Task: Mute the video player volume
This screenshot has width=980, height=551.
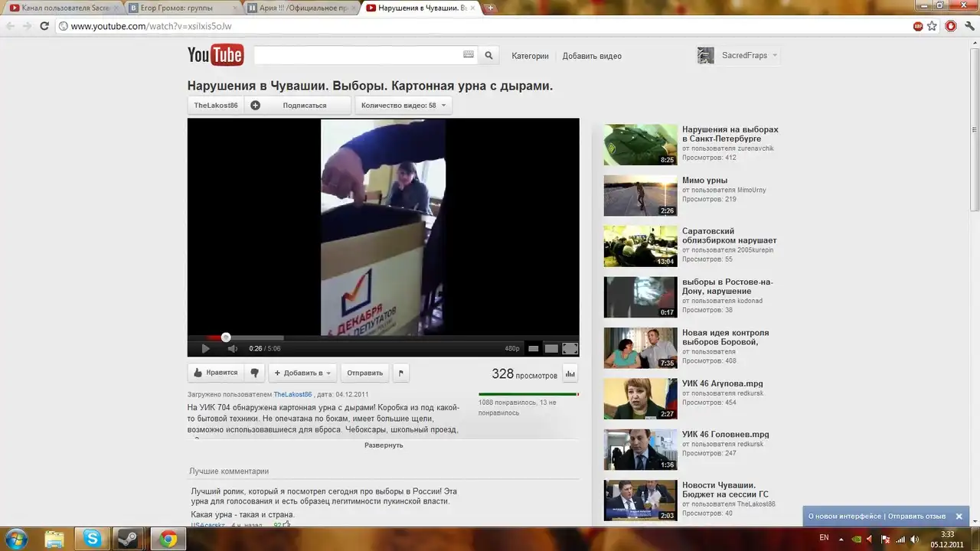Action: coord(232,349)
